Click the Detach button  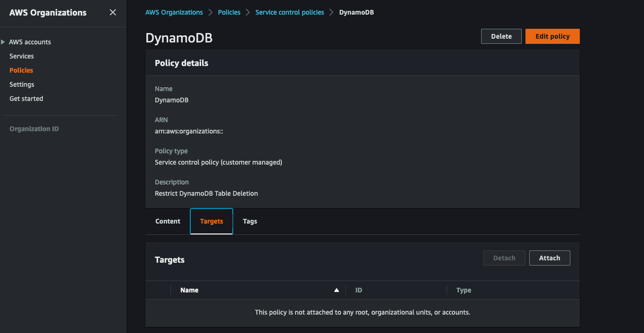click(x=504, y=258)
